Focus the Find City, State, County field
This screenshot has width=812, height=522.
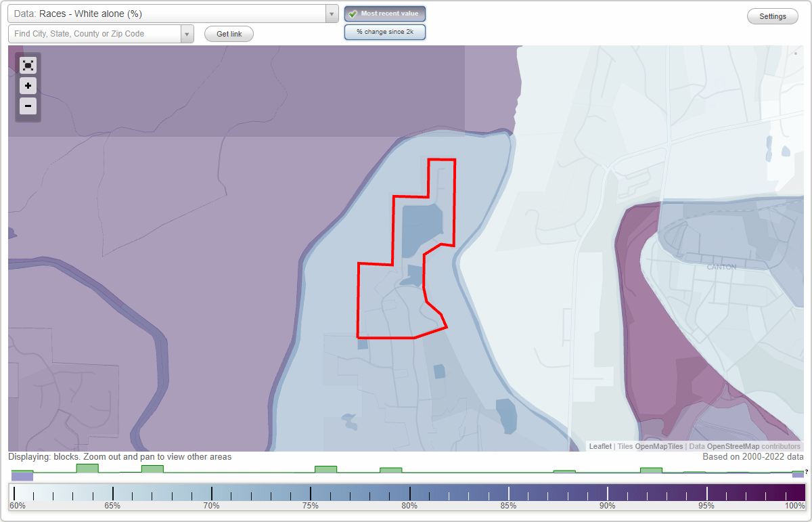(95, 34)
